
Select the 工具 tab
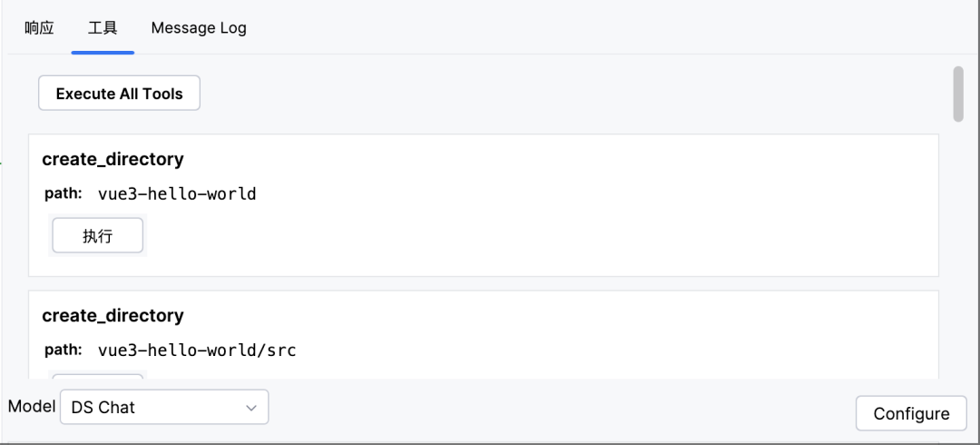tap(103, 28)
